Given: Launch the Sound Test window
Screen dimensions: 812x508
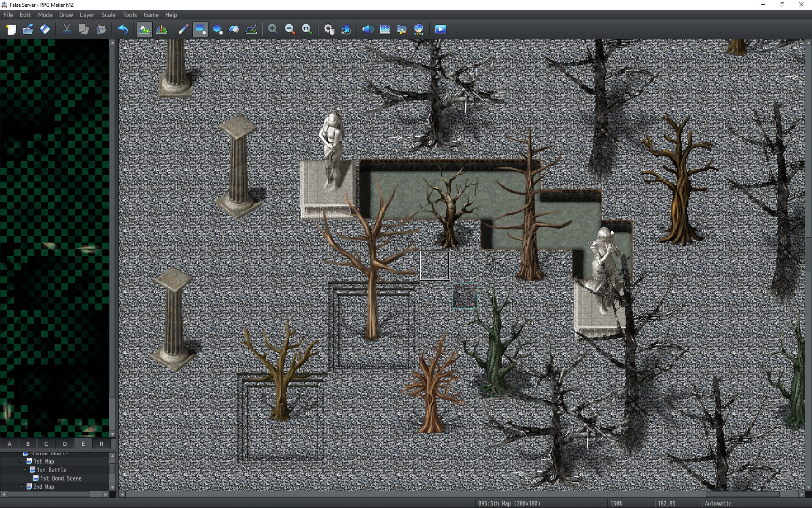Looking at the screenshot, I should click(x=368, y=29).
